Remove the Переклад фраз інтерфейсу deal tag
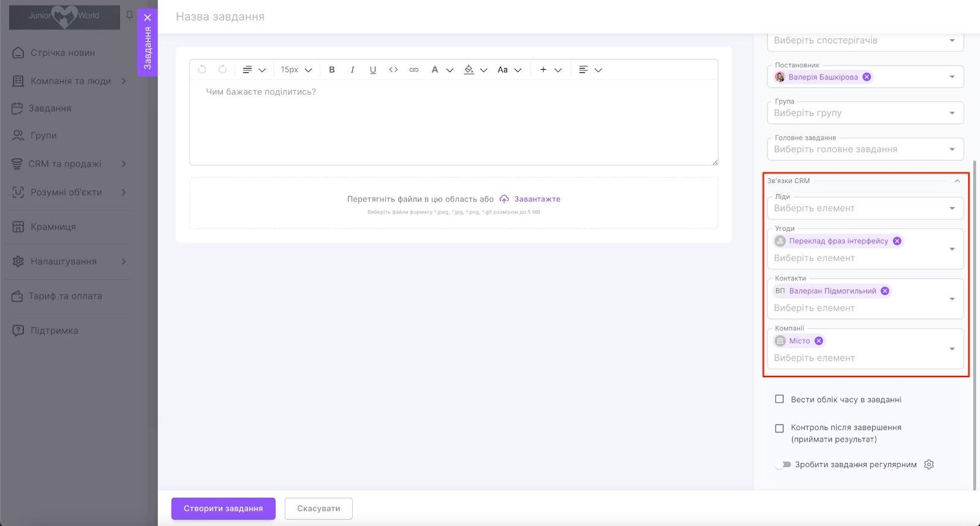The height and width of the screenshot is (526, 980). point(897,241)
